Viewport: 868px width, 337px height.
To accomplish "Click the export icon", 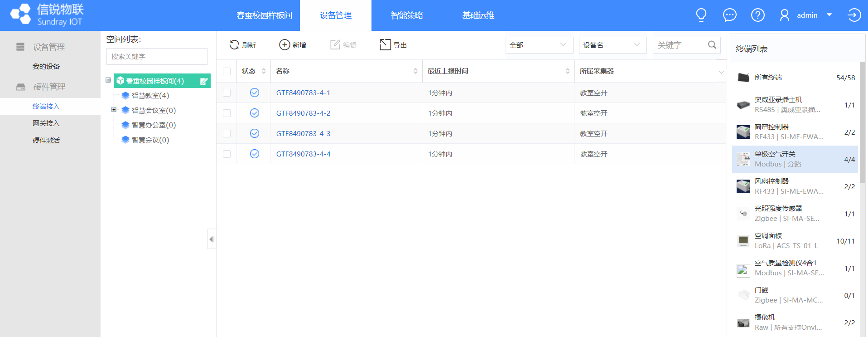I will tap(385, 45).
